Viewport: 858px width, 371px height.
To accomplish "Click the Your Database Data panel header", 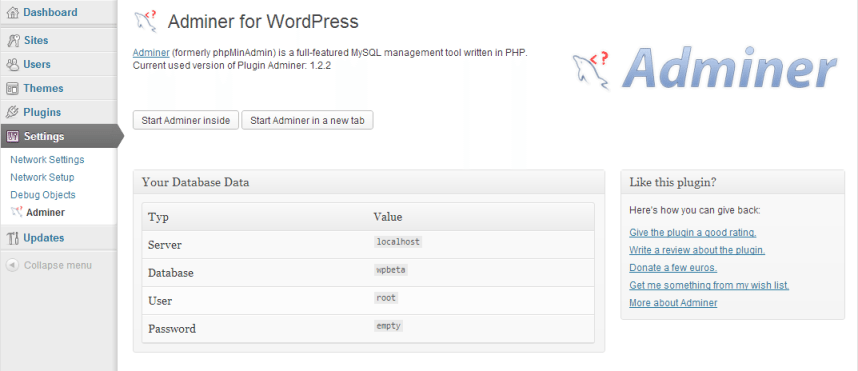I will point(369,182).
